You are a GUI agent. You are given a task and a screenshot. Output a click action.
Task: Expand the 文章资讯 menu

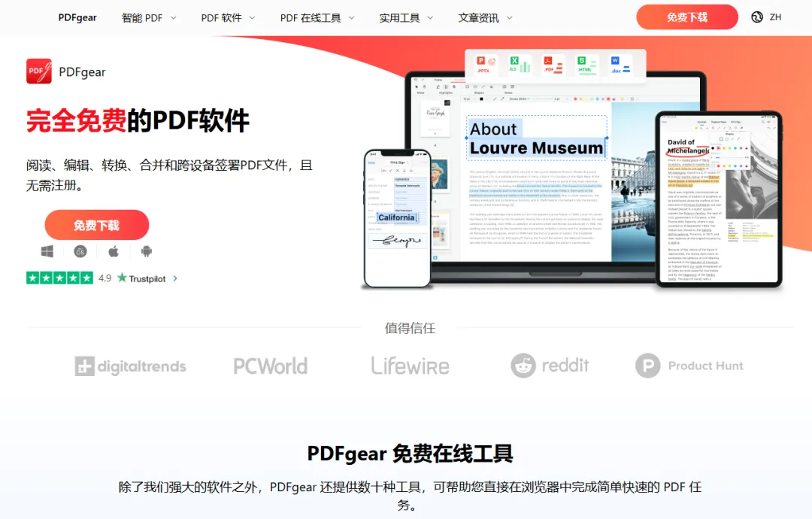485,17
